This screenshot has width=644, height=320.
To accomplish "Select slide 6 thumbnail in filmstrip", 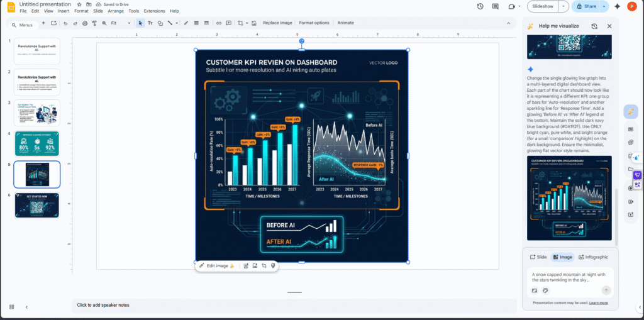I will (x=37, y=206).
